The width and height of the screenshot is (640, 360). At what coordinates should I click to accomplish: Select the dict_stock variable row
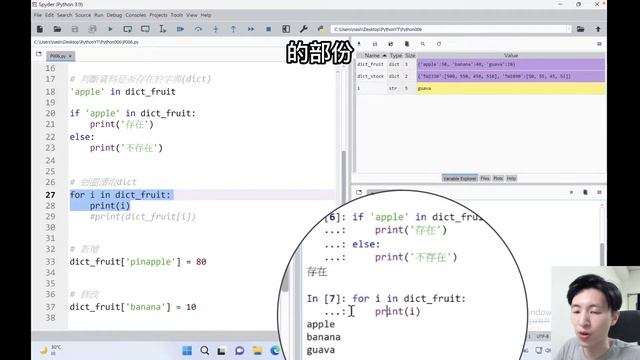pos(480,76)
